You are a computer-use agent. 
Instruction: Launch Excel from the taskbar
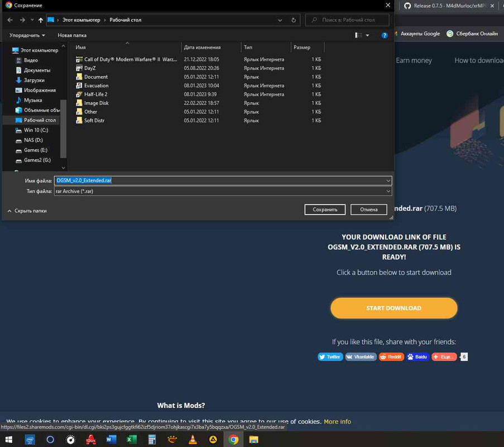pyautogui.click(x=132, y=440)
